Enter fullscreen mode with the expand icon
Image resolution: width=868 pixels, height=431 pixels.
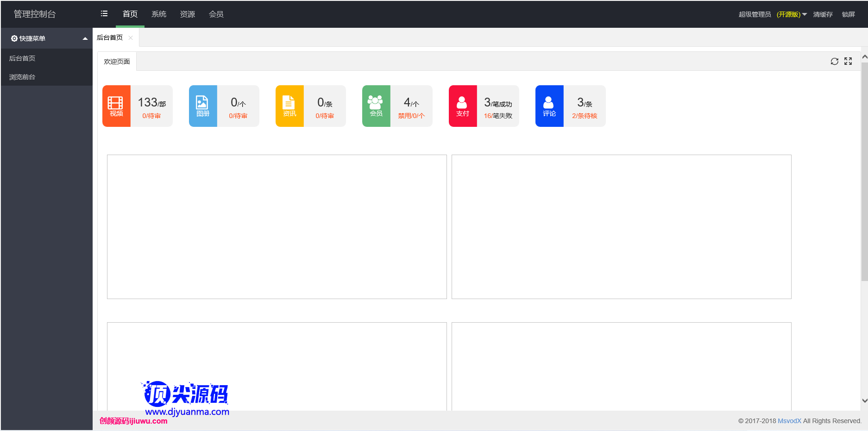point(848,62)
